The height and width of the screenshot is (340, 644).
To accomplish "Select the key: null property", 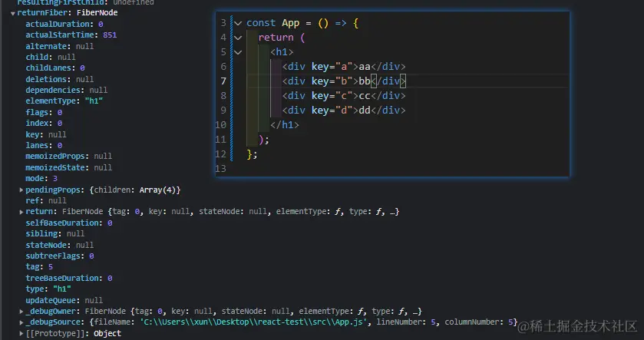I will pyautogui.click(x=46, y=134).
